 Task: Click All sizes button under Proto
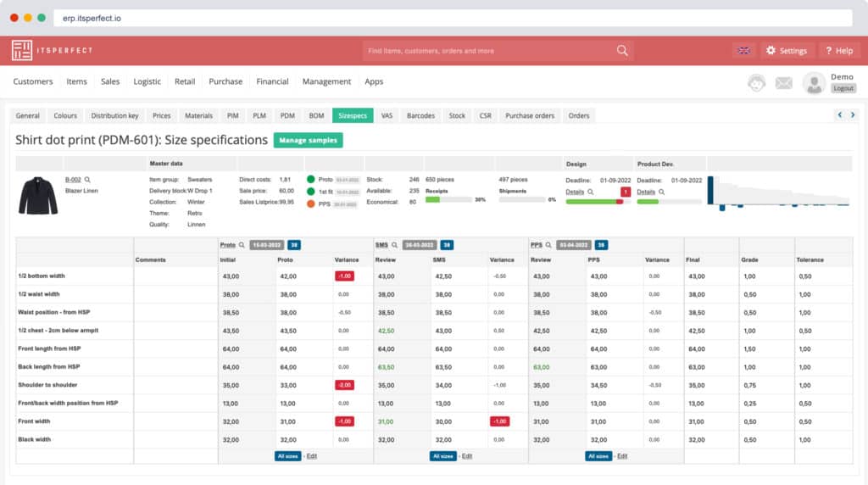[288, 456]
